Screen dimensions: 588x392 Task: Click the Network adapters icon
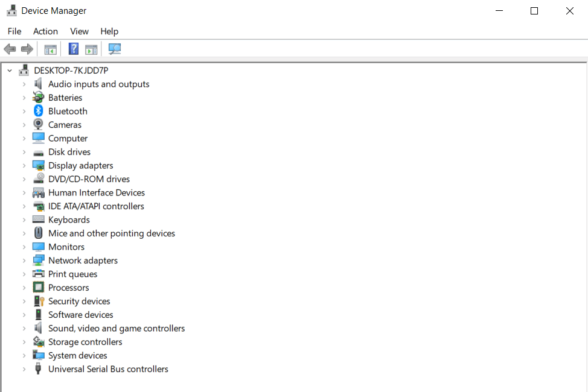[38, 261]
